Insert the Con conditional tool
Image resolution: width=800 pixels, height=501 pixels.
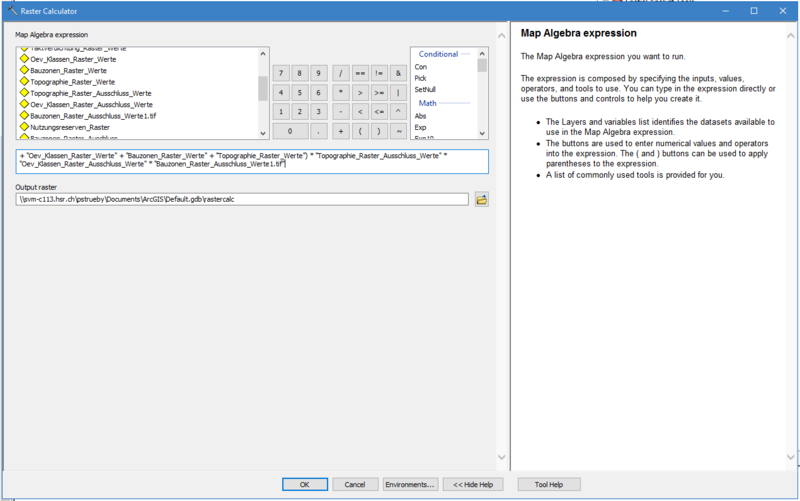pyautogui.click(x=421, y=66)
